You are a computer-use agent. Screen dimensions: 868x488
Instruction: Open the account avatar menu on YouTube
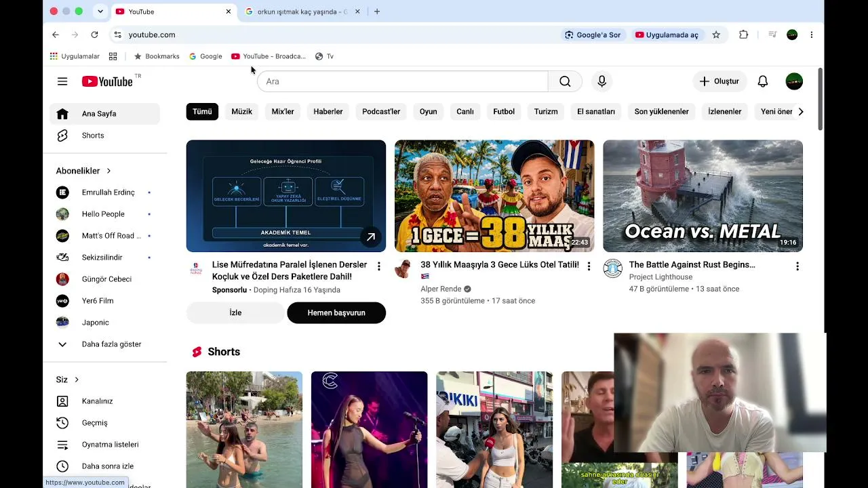tap(794, 81)
